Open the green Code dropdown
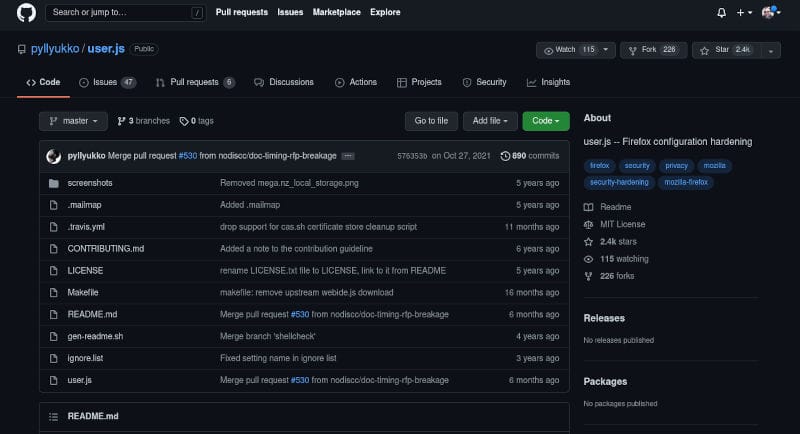This screenshot has width=800, height=434. (545, 121)
